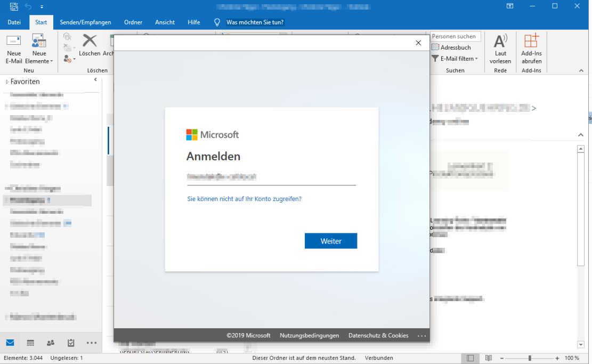Screen dimensions: 592x364
Task: Click reading pane scrollbar up arrow
Action: click(x=581, y=149)
